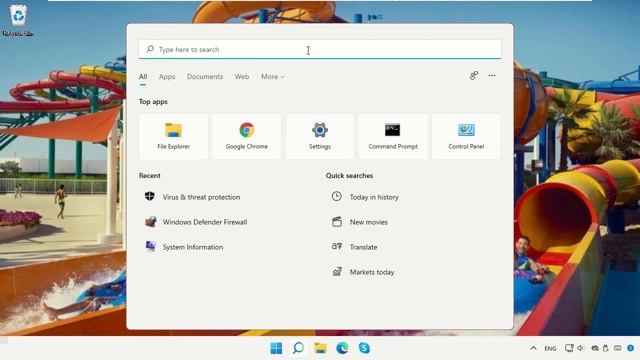Open the Windows Start button
Image resolution: width=640 pixels, height=360 pixels.
click(x=276, y=348)
